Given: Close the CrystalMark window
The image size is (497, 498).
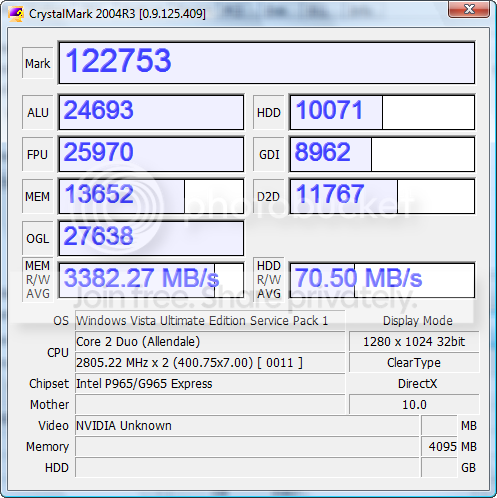Looking at the screenshot, I should pos(469,9).
